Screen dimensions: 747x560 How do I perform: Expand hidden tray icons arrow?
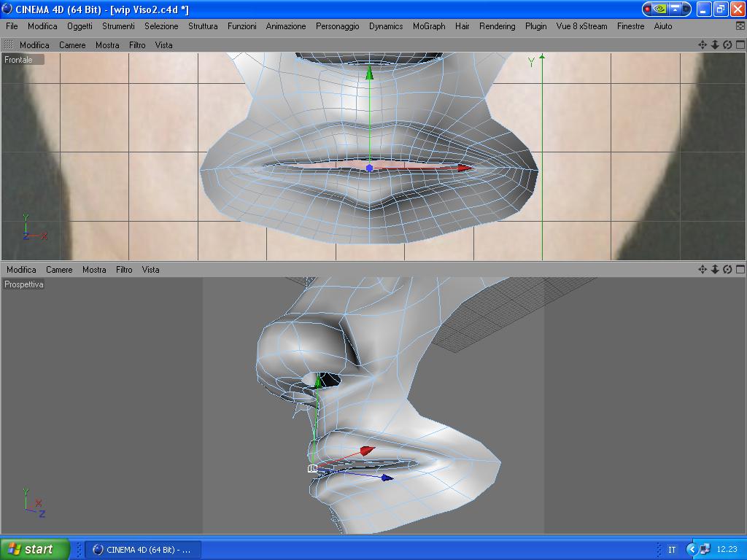point(692,550)
